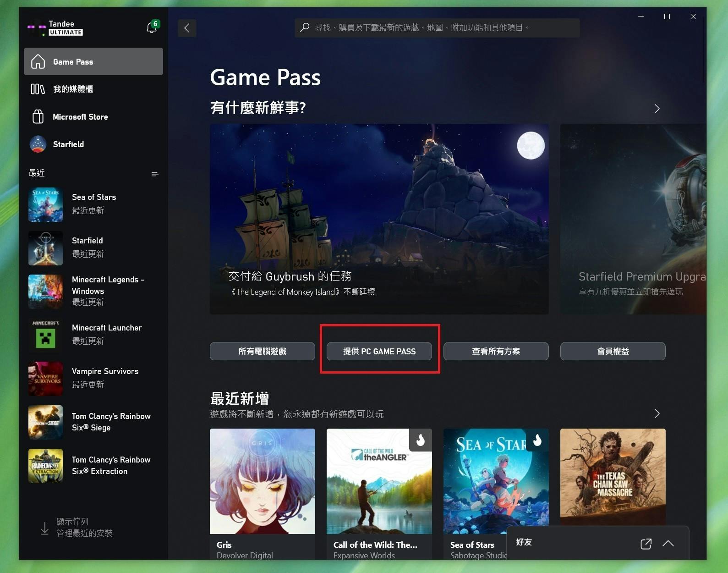This screenshot has height=573, width=728.
Task: Open Rainbow Six Siege thumbnail
Action: (45, 422)
